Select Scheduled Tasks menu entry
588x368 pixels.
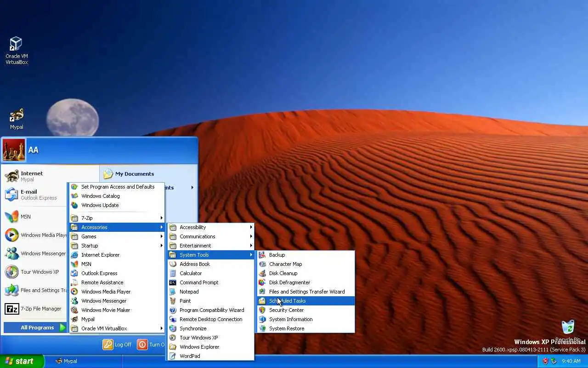click(306, 301)
